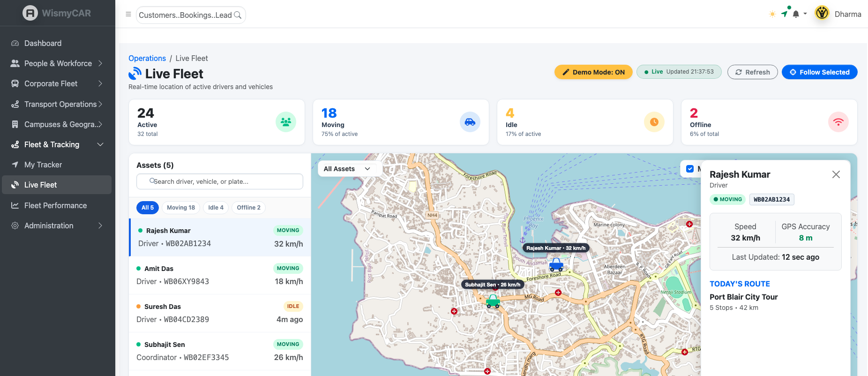Screen dimensions: 868x376
Task: Filter assets by Idle 4
Action: point(216,208)
